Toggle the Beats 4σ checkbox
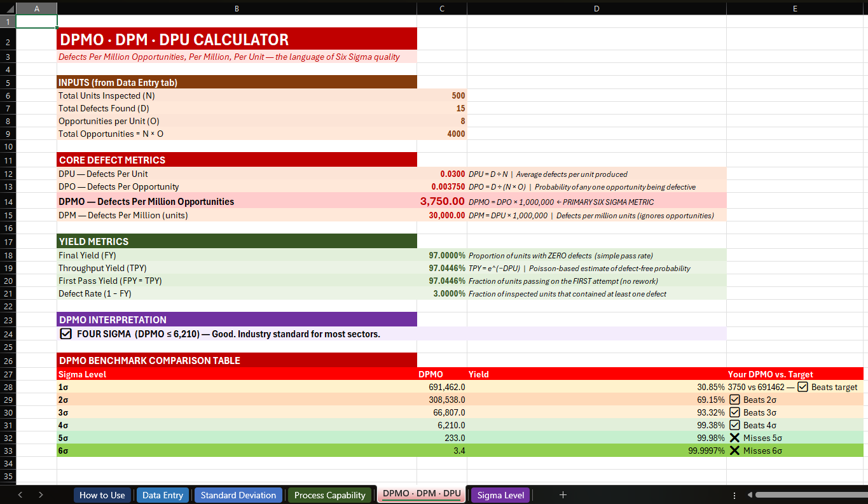This screenshot has height=504, width=868. point(734,425)
